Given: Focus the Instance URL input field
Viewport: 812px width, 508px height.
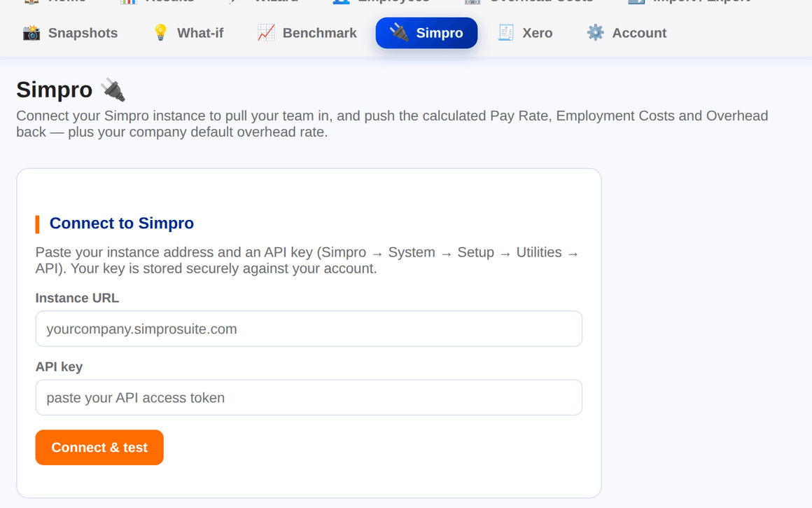Looking at the screenshot, I should (x=309, y=329).
